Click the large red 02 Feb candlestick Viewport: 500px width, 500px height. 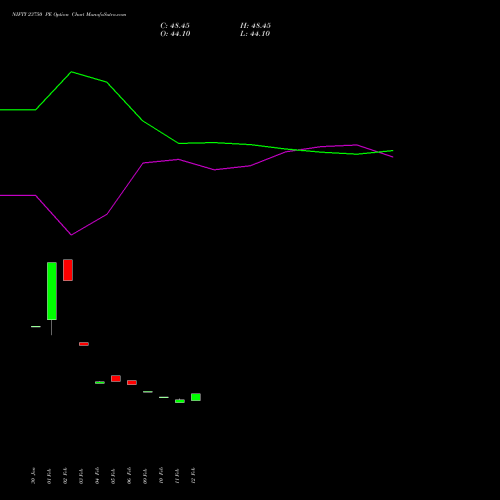click(68, 270)
